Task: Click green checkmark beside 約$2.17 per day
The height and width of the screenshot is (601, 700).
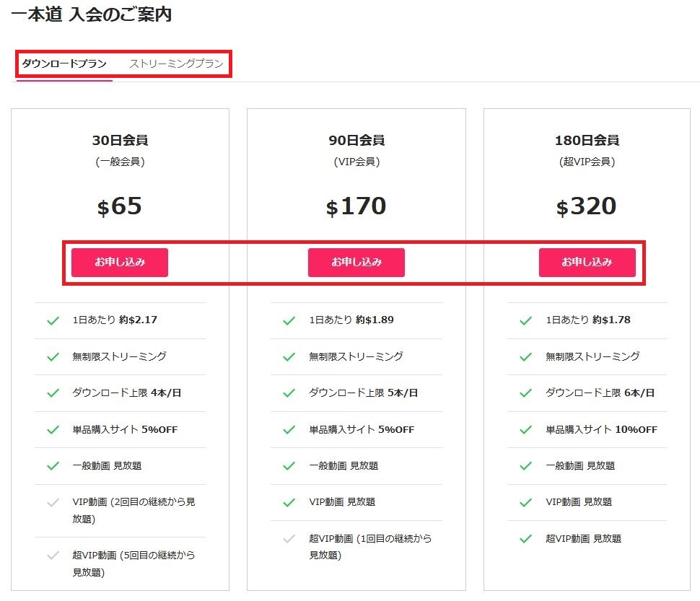Action: pos(53,320)
